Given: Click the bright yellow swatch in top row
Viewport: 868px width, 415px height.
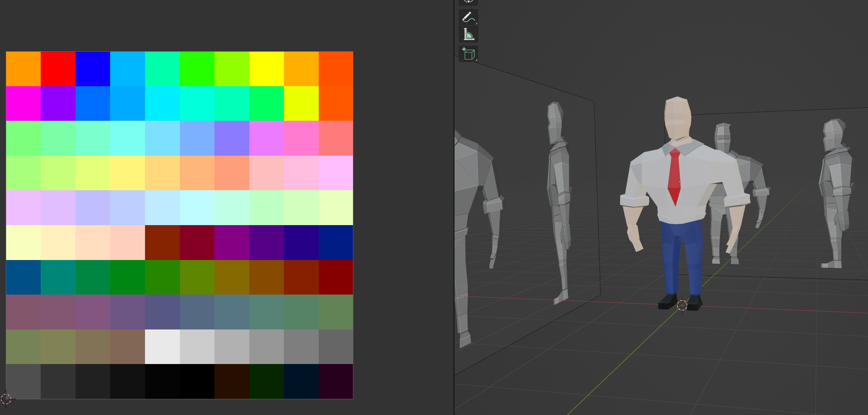Looking at the screenshot, I should 266,69.
